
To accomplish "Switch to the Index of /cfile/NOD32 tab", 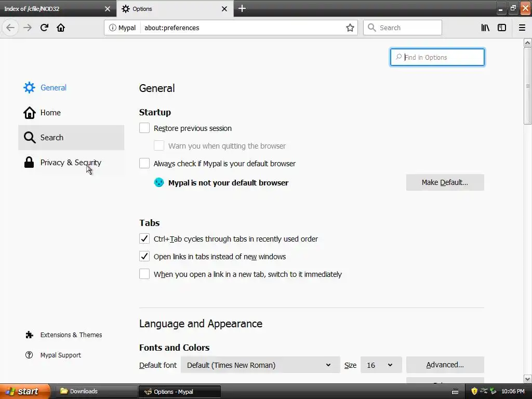I will click(x=58, y=9).
